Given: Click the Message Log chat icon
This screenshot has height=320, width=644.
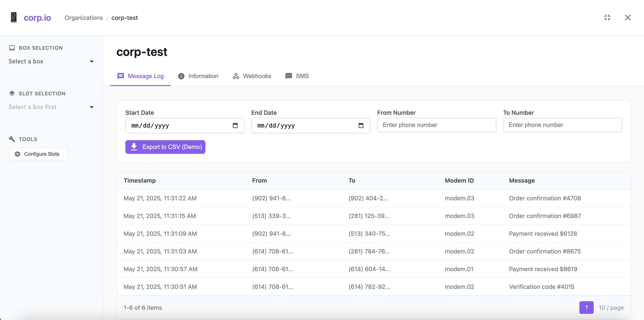Looking at the screenshot, I should (x=121, y=76).
